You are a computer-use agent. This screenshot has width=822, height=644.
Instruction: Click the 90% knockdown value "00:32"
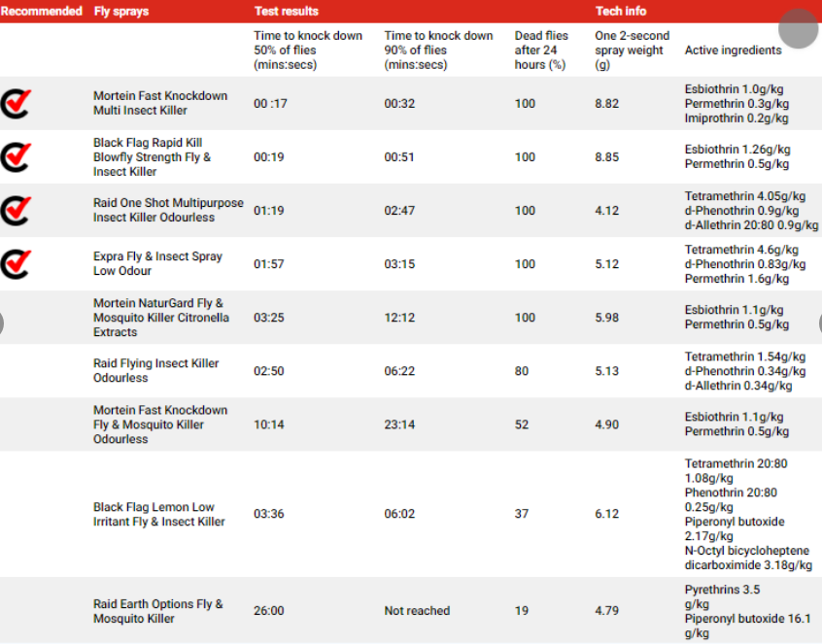point(399,103)
